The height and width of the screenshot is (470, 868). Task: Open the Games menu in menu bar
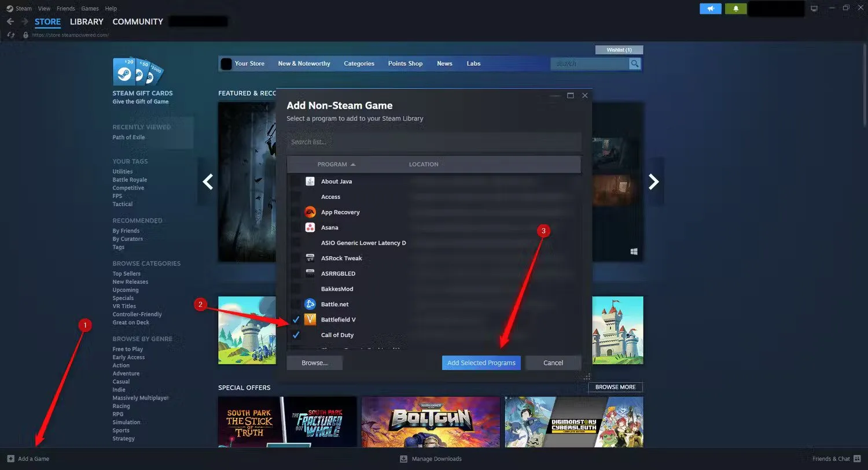click(x=90, y=9)
